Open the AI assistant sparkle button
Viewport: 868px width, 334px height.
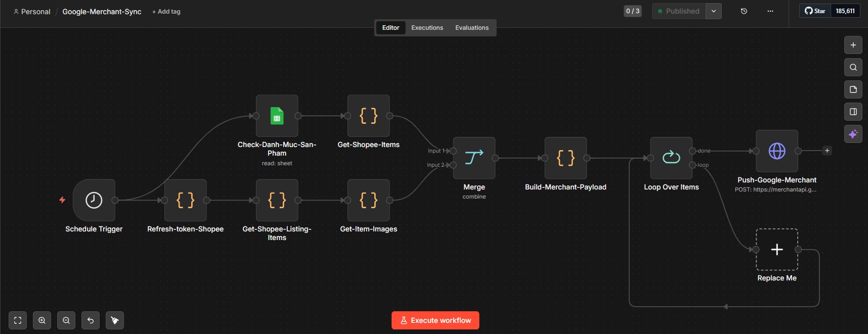[853, 134]
